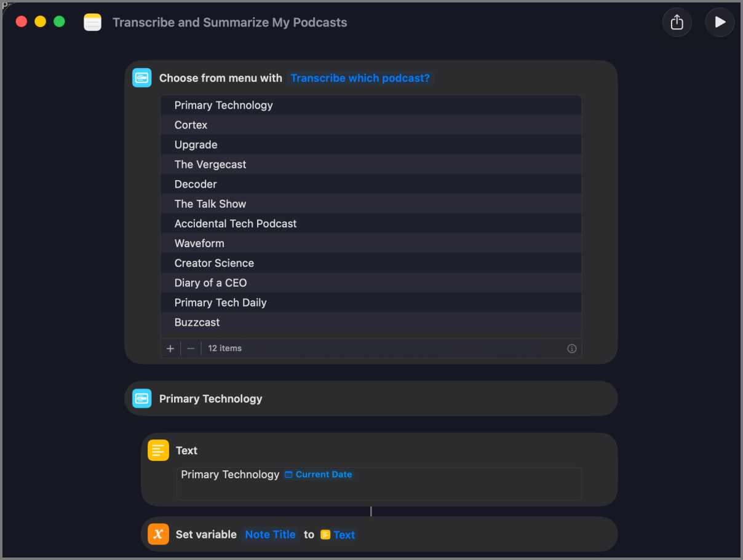Add a new menu item with the plus button
This screenshot has width=743, height=560.
point(170,348)
